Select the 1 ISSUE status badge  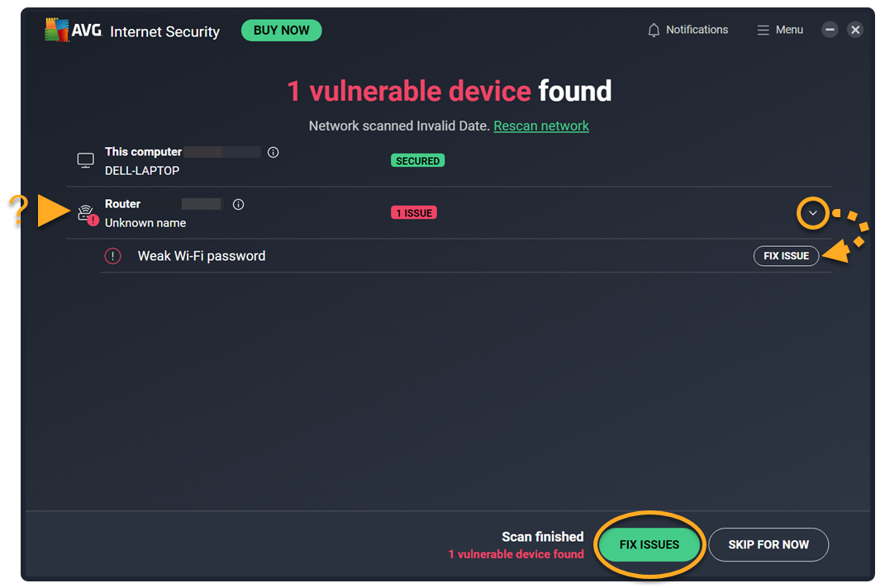click(x=414, y=213)
